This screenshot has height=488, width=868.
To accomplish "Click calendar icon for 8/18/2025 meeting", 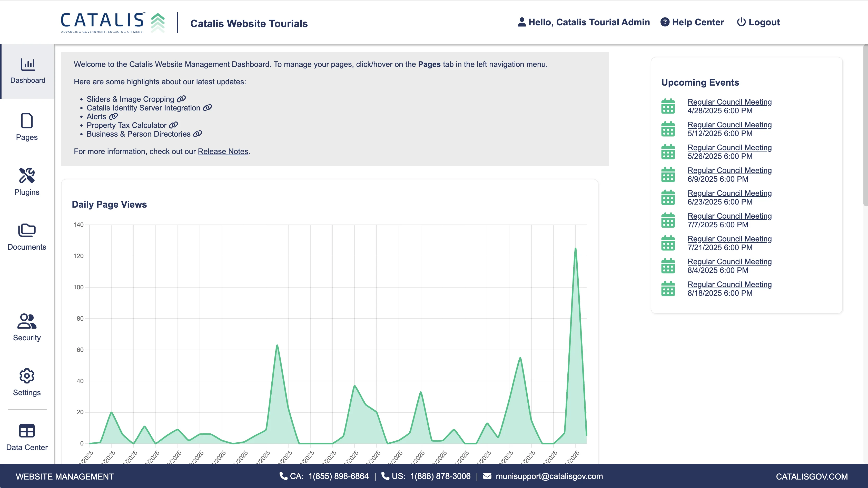I will pyautogui.click(x=668, y=289).
